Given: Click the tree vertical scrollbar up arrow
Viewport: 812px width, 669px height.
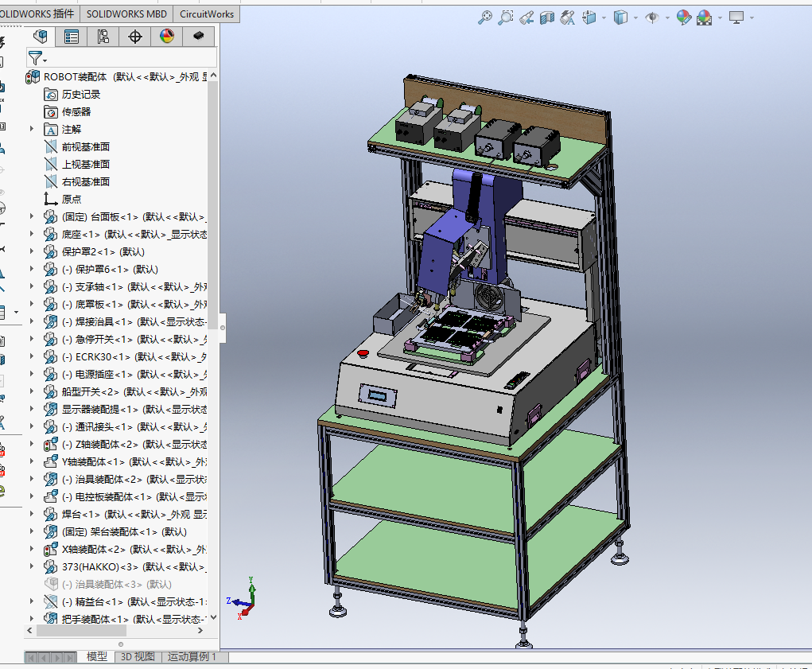Looking at the screenshot, I should click(x=213, y=76).
